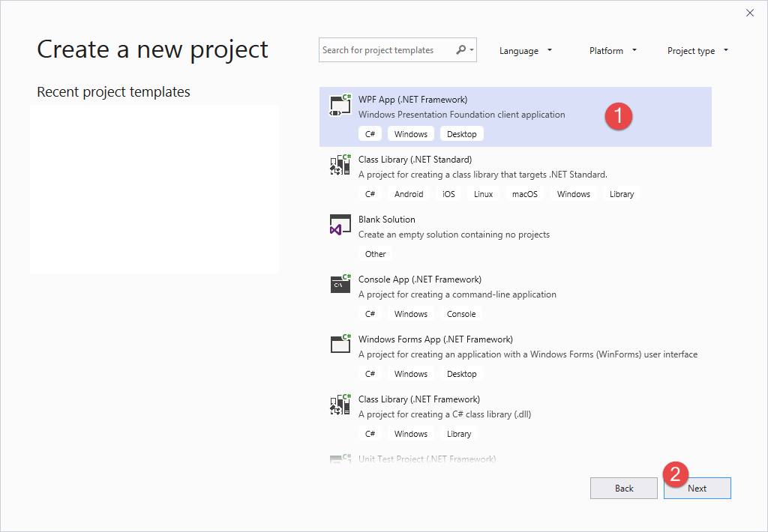The image size is (768, 532).
Task: Click the Unit Test Project template icon
Action: click(x=340, y=459)
